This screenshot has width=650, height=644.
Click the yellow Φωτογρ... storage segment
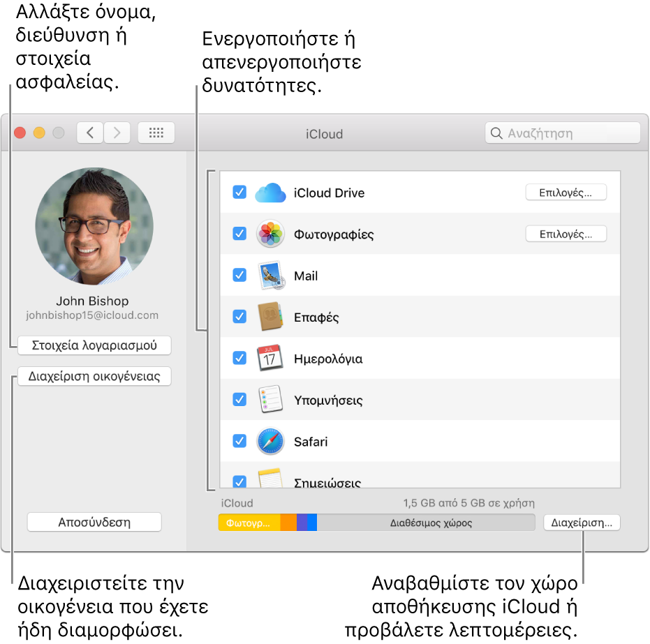(x=249, y=523)
